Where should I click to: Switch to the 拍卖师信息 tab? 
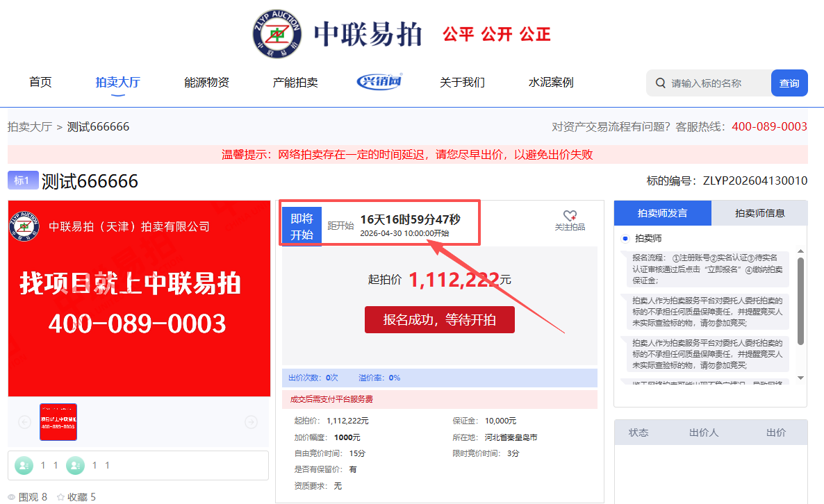759,213
